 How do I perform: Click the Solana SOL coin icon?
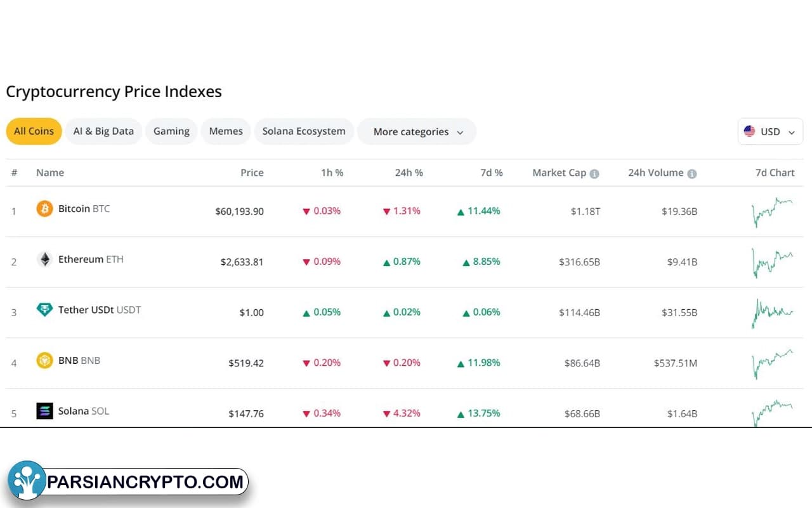pyautogui.click(x=44, y=411)
